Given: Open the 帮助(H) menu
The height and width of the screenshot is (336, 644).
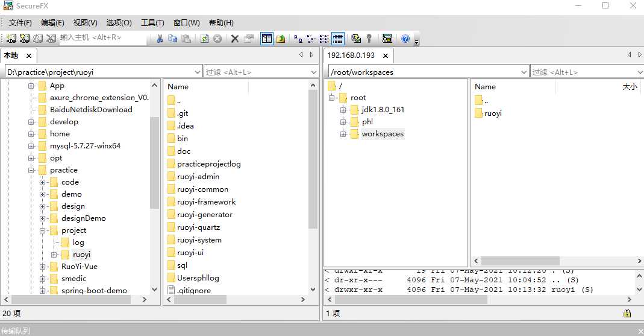Looking at the screenshot, I should coord(221,22).
